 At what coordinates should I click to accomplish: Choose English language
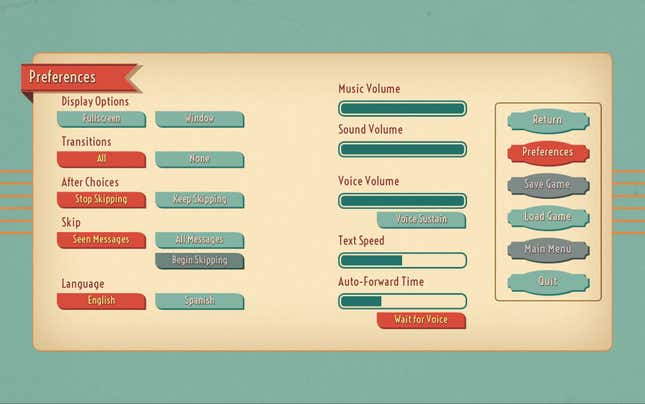(101, 301)
